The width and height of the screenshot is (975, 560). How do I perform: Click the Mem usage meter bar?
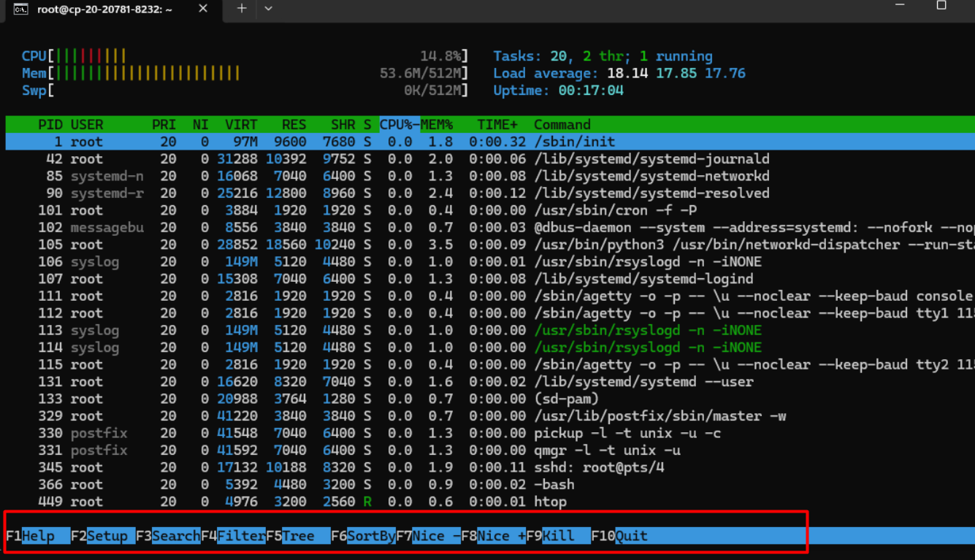(x=146, y=73)
